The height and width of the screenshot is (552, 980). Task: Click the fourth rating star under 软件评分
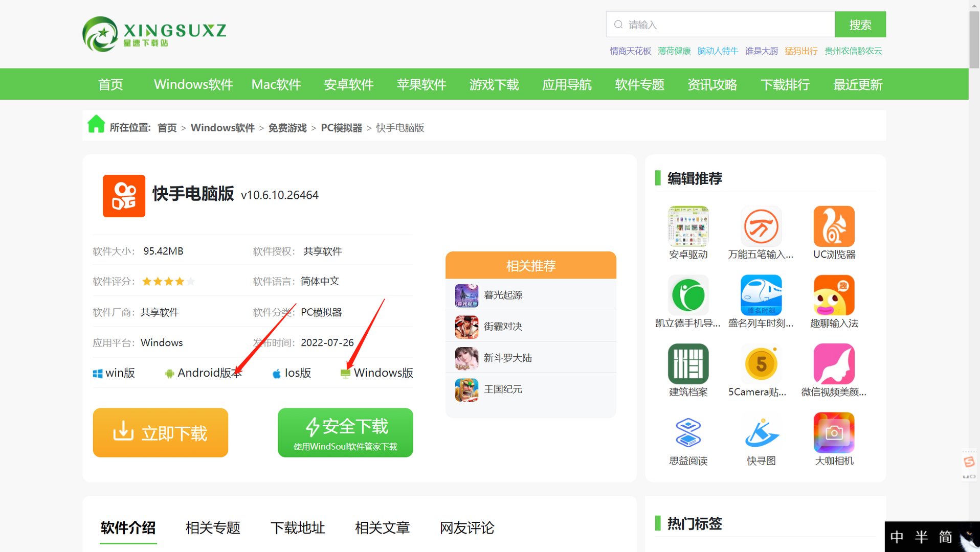[180, 281]
